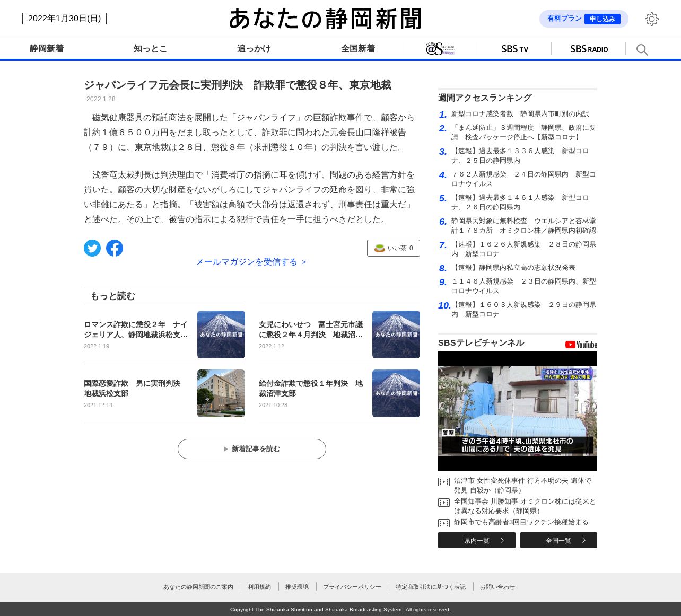This screenshot has width=681, height=616.
Task: Click 有料プラン label text
Action: tap(564, 19)
